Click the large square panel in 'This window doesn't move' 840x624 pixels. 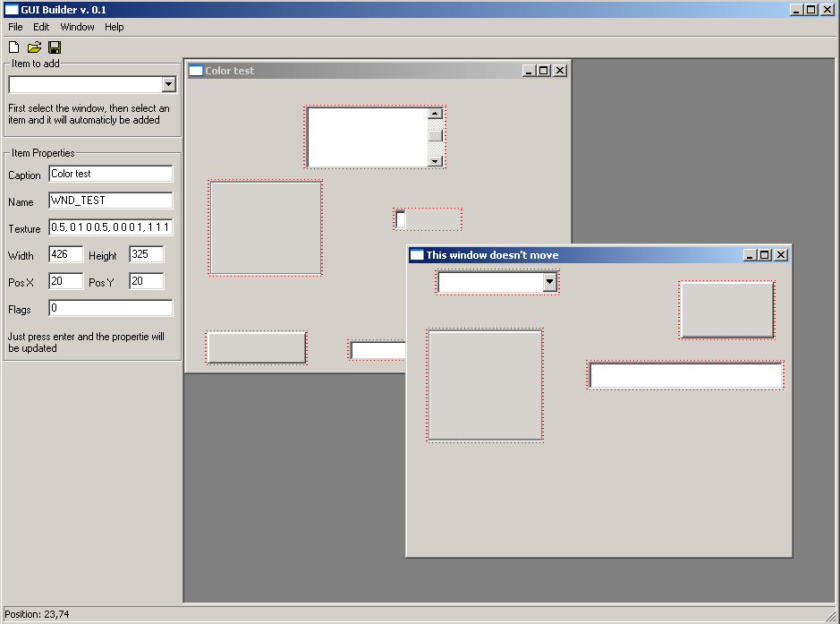(x=486, y=385)
